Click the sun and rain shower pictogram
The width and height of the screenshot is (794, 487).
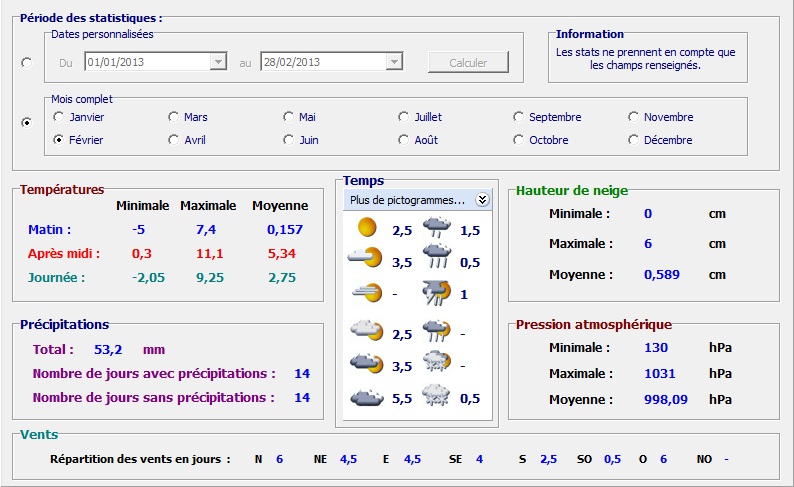pyautogui.click(x=436, y=331)
